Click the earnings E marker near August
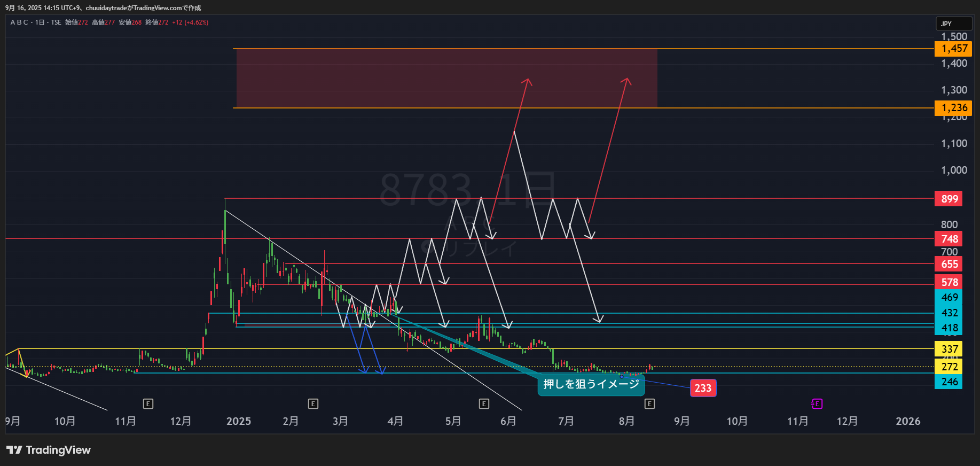This screenshot has width=980, height=466. (x=649, y=403)
